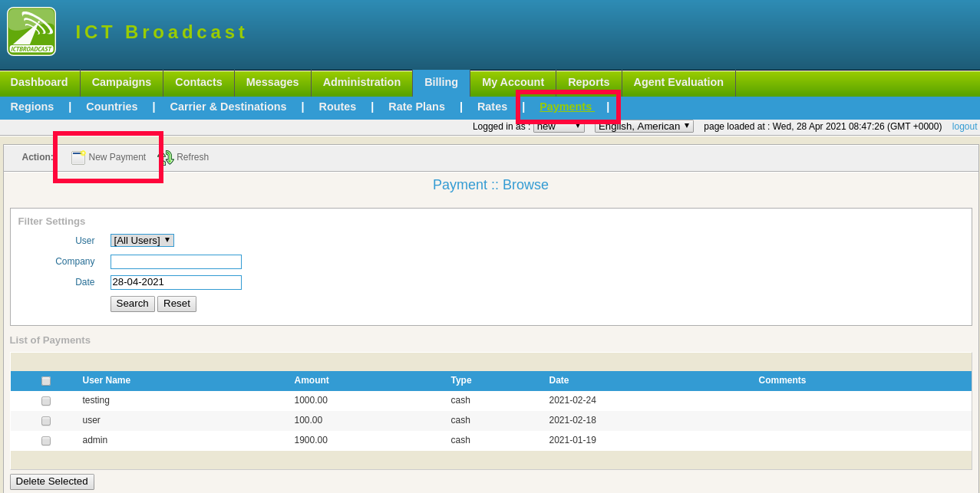980x493 pixels.
Task: Click the Comments column header
Action: [782, 380]
